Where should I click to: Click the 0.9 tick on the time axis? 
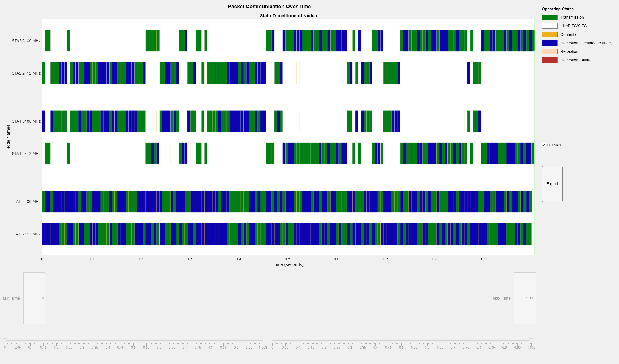pos(484,259)
